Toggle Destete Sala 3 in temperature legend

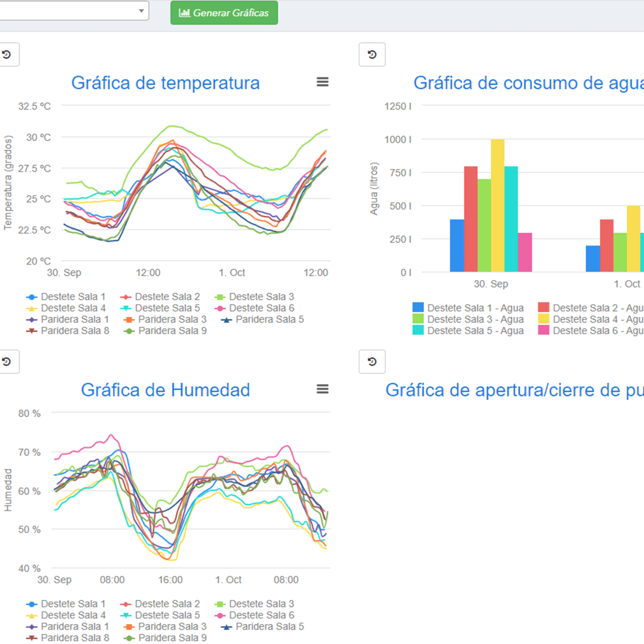click(254, 297)
